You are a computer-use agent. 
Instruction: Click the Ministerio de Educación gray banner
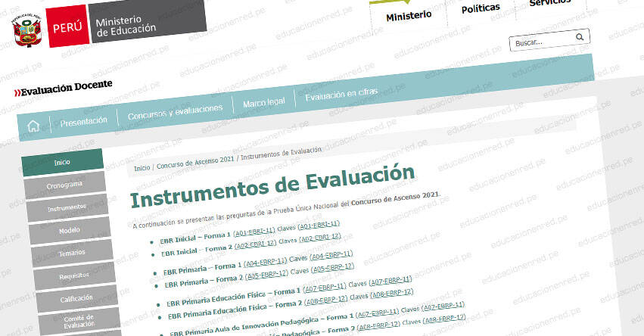[148, 20]
